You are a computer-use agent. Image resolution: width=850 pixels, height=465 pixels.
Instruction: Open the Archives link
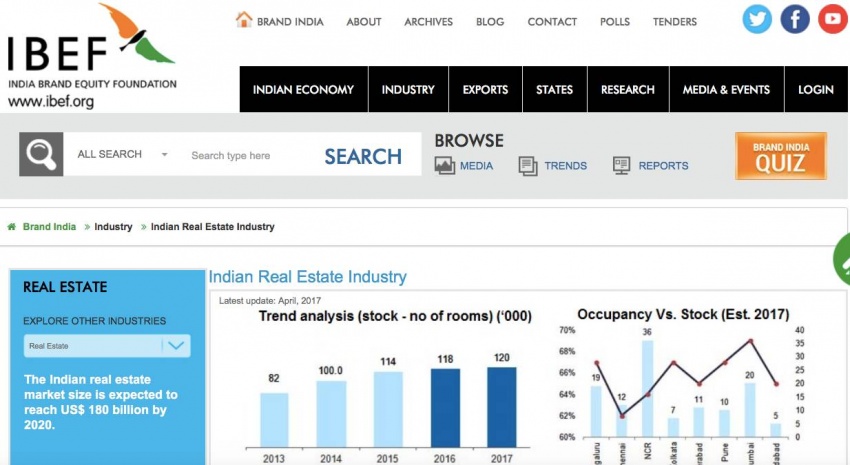428,22
